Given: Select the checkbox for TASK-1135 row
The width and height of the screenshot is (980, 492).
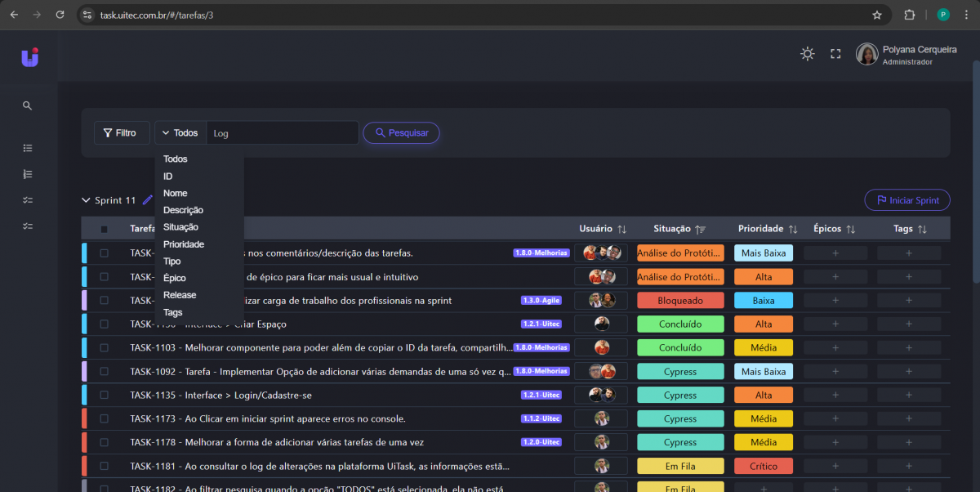Looking at the screenshot, I should (x=104, y=395).
